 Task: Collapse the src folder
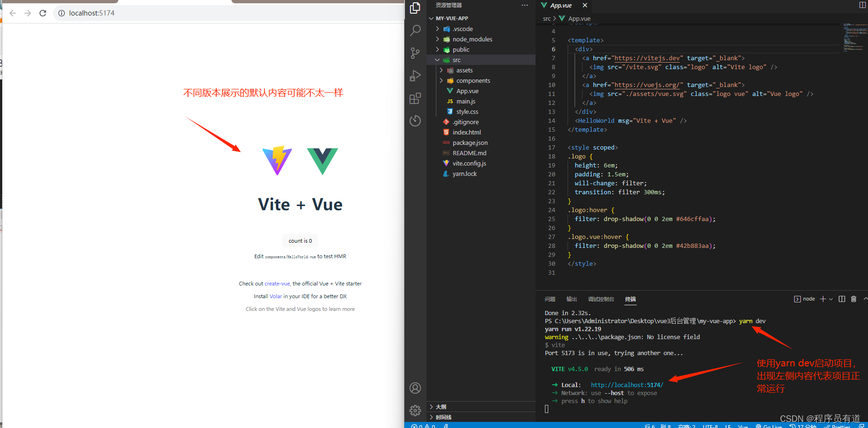click(x=437, y=60)
